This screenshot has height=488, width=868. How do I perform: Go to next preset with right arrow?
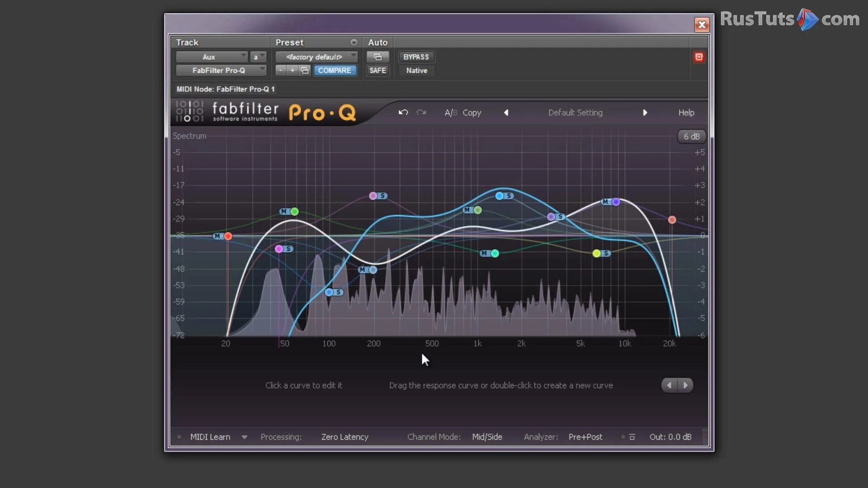pos(645,113)
